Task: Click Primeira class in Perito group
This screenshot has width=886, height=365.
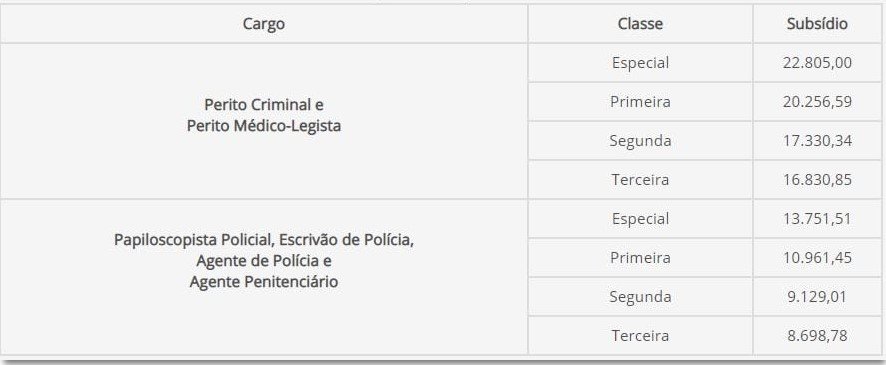Action: [640, 102]
